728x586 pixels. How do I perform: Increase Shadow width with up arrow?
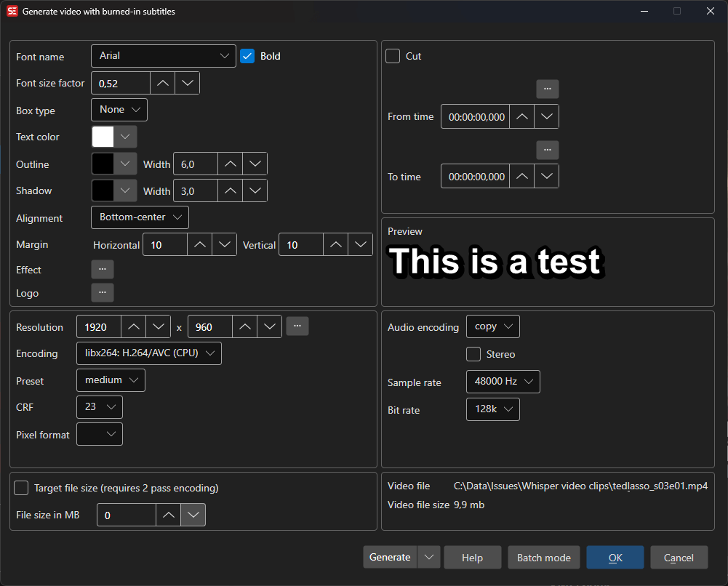click(x=231, y=190)
